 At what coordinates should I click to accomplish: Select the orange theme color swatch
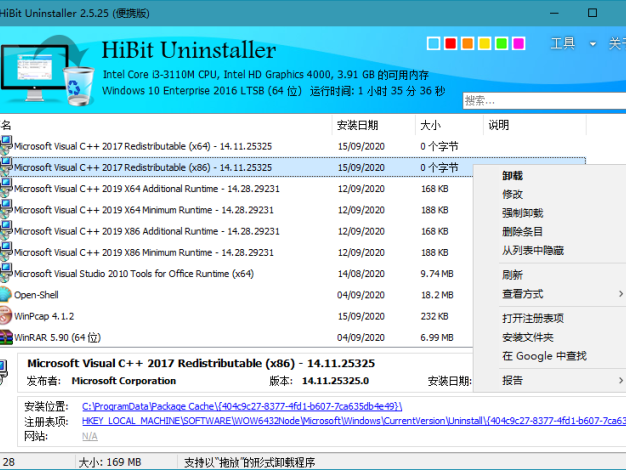point(468,43)
